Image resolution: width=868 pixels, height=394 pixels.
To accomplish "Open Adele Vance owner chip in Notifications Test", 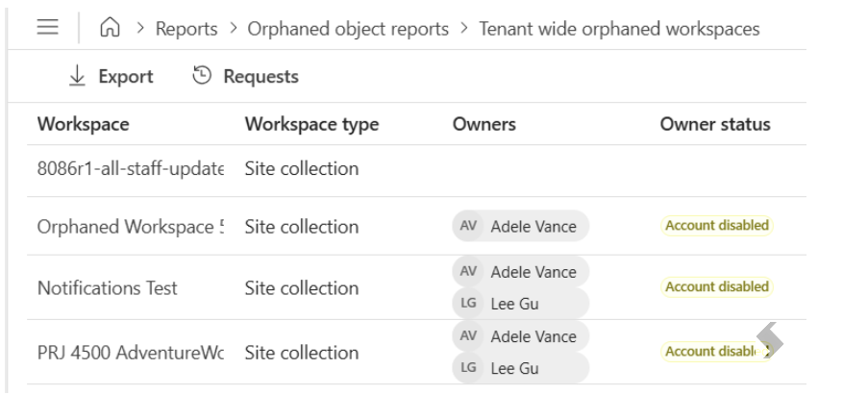I will [x=520, y=272].
